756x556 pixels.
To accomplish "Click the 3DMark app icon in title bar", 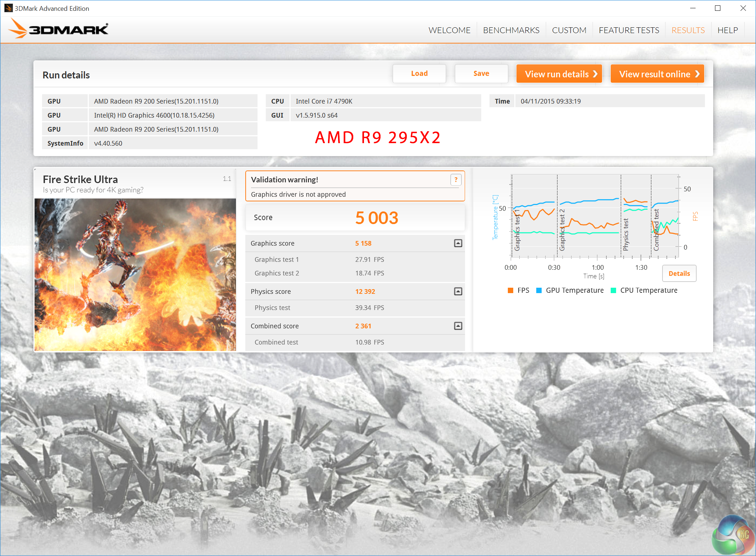I will (x=8, y=8).
